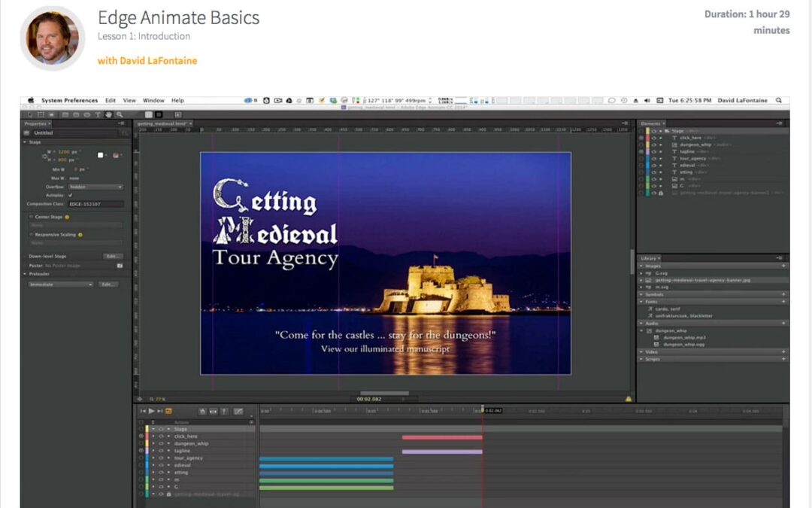This screenshot has width=812, height=508.
Task: Open the Overflow dropdown in Properties
Action: pos(95,187)
